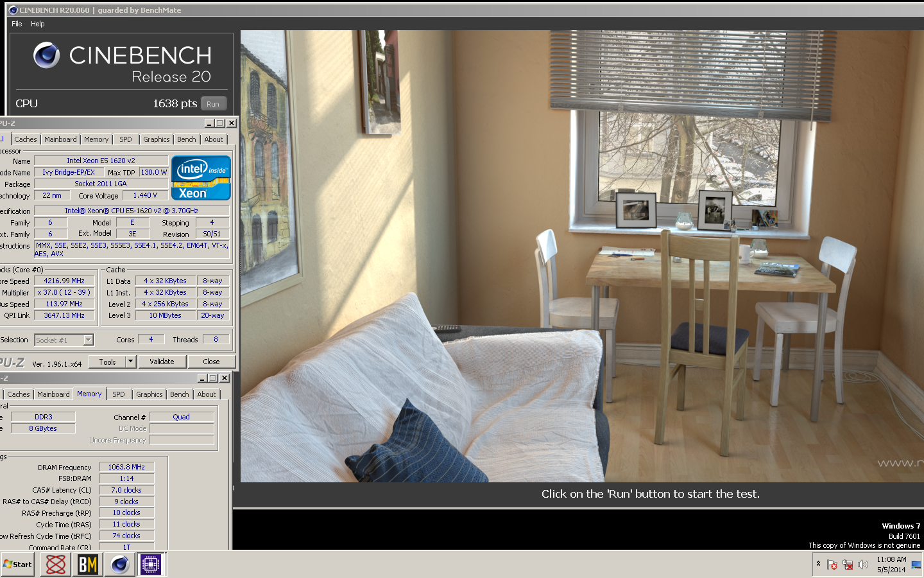This screenshot has width=924, height=578.
Task: Click the technology value '22 nm'
Action: (52, 195)
